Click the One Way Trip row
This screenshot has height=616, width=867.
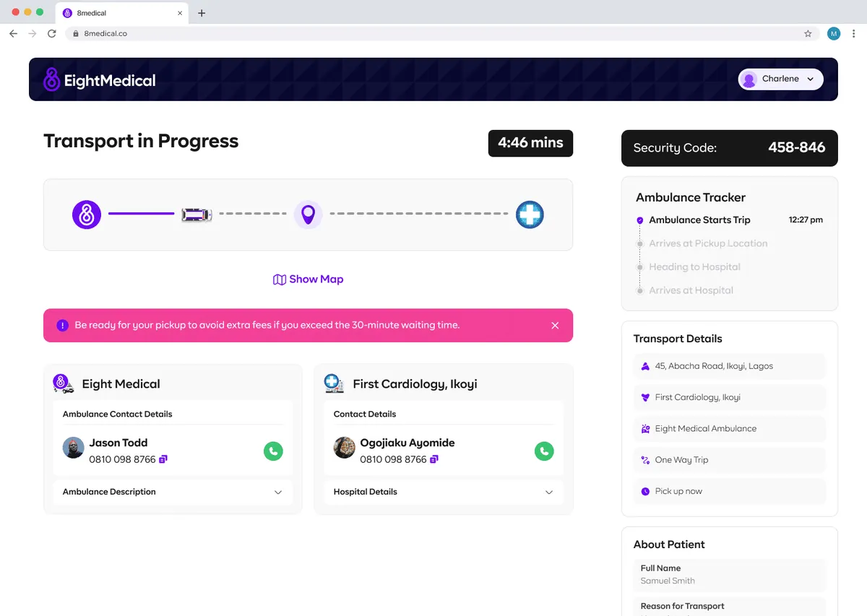(730, 460)
